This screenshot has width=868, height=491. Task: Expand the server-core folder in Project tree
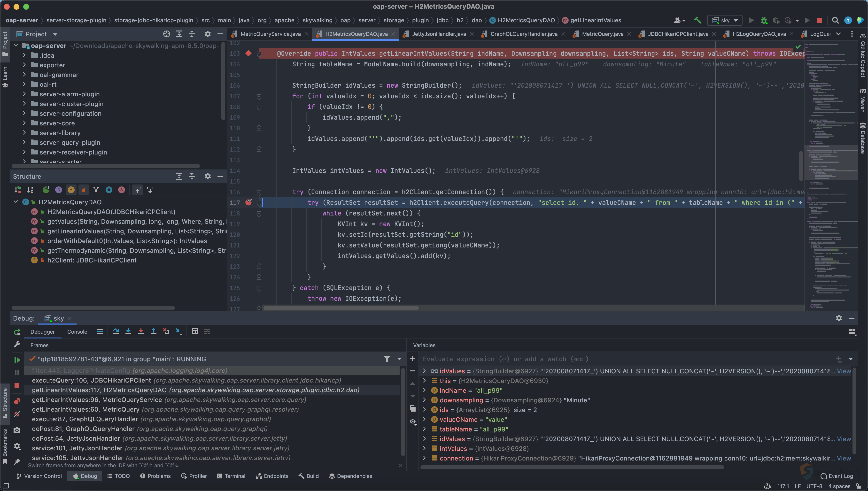pos(24,123)
